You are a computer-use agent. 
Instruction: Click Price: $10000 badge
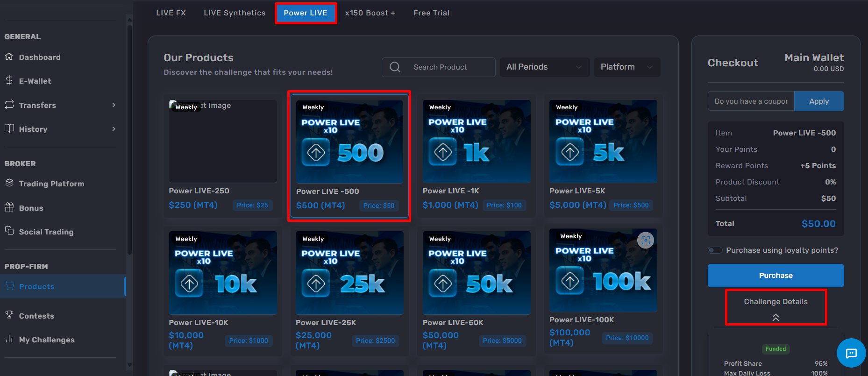[627, 338]
